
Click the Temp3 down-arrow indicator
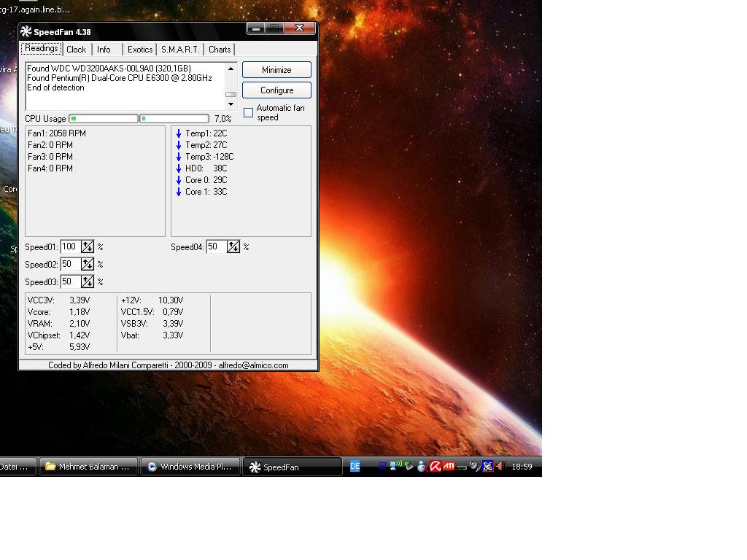(179, 157)
